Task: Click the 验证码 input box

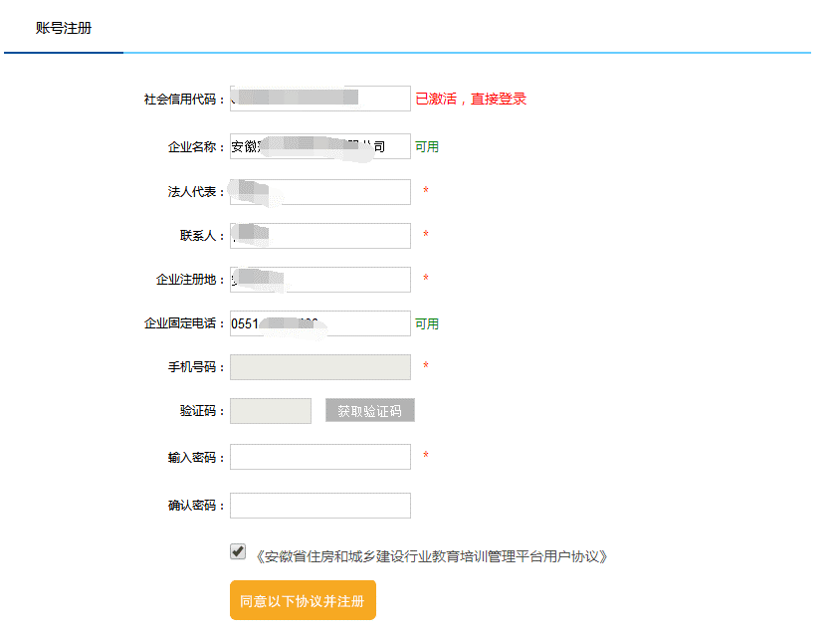Action: (270, 411)
